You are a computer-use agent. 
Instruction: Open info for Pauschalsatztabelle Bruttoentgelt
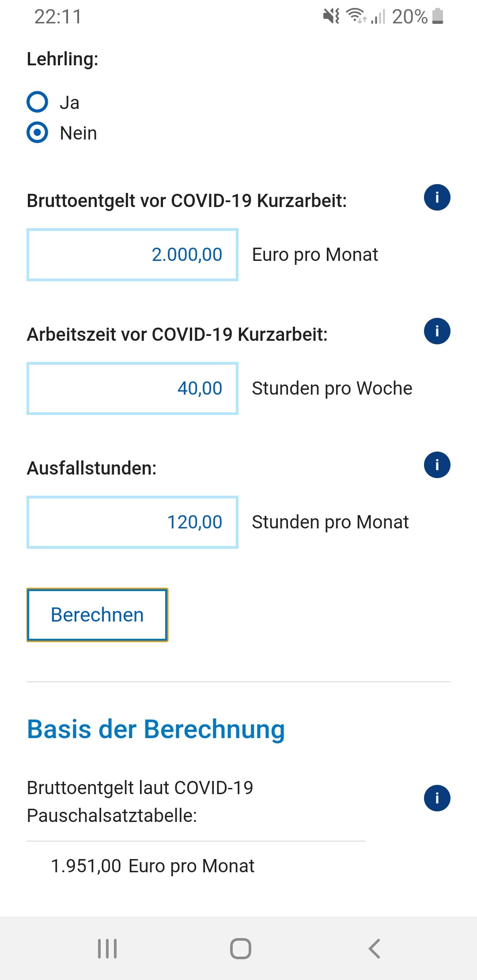click(437, 798)
